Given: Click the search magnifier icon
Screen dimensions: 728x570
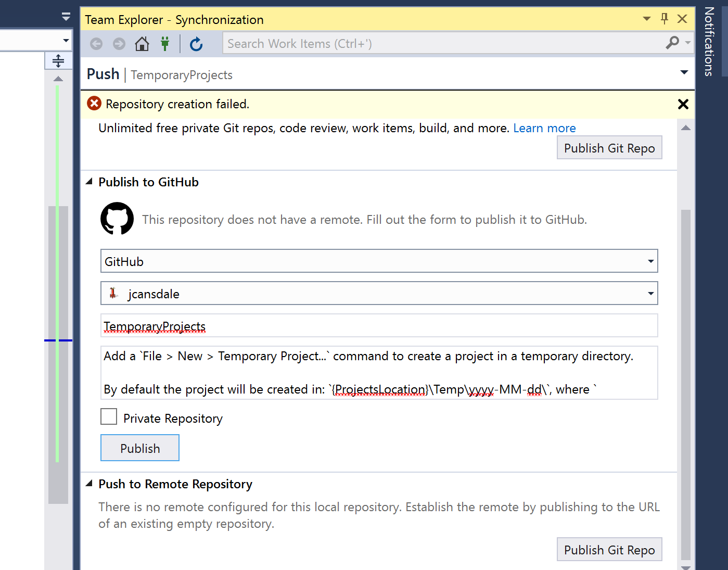Looking at the screenshot, I should (x=672, y=43).
